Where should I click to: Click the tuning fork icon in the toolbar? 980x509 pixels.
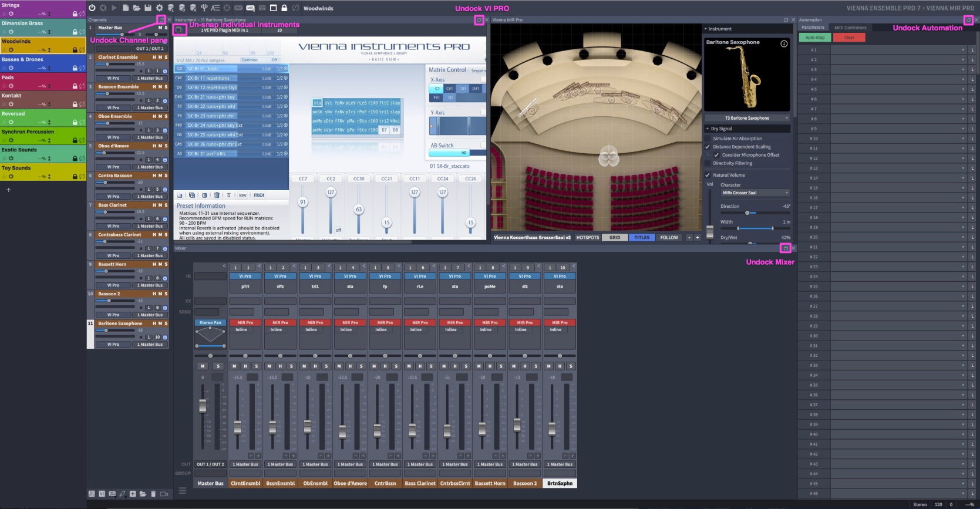coord(204,8)
